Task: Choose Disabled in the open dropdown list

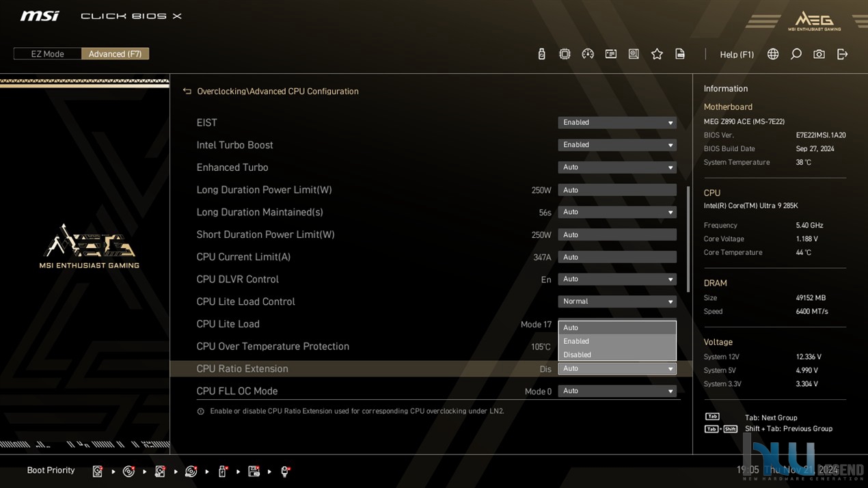Action: pyautogui.click(x=617, y=355)
